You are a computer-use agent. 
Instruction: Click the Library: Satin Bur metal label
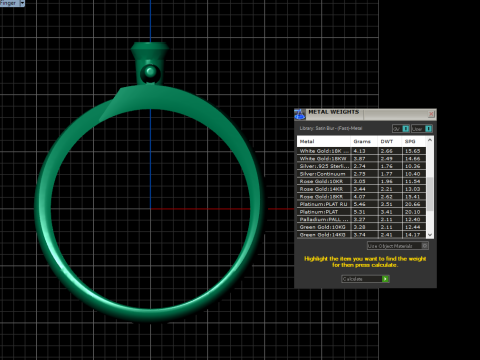(x=331, y=128)
